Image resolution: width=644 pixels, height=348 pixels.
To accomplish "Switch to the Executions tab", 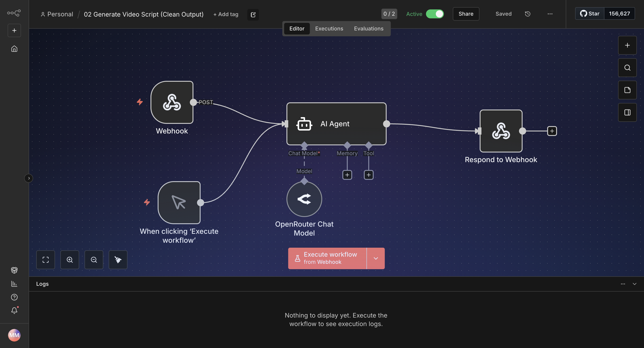I will pyautogui.click(x=329, y=28).
